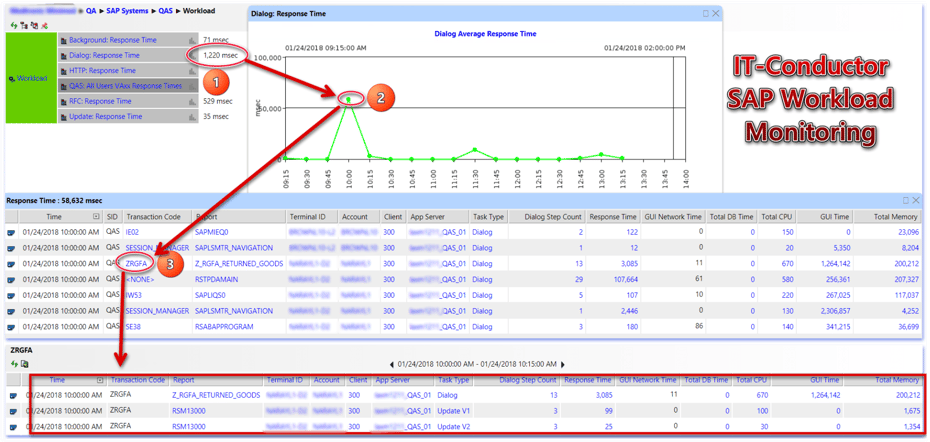The width and height of the screenshot is (930, 442).
Task: Close the Dialog: Response Time chart panel
Action: pyautogui.click(x=716, y=14)
